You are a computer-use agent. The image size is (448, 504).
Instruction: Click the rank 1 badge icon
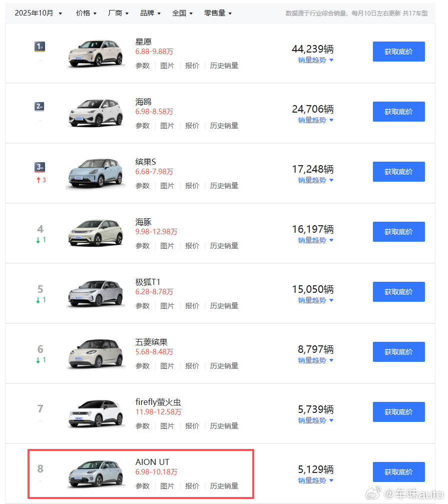(x=40, y=47)
